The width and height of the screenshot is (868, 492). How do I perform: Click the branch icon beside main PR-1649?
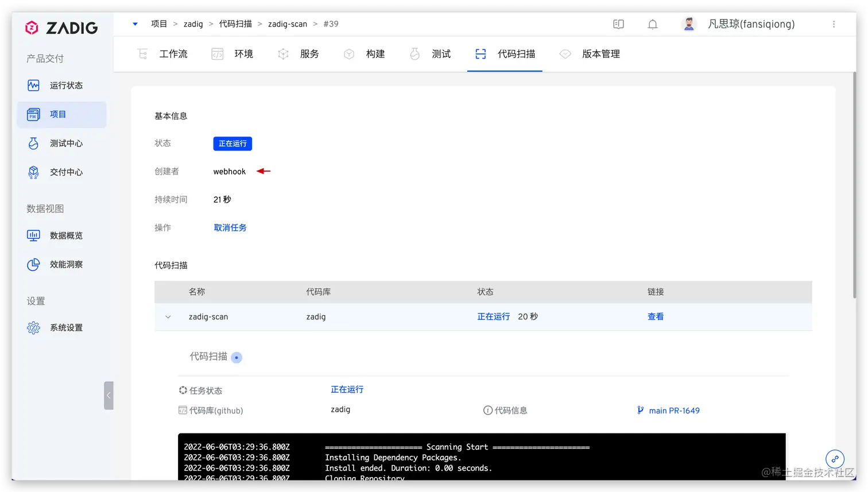click(640, 410)
